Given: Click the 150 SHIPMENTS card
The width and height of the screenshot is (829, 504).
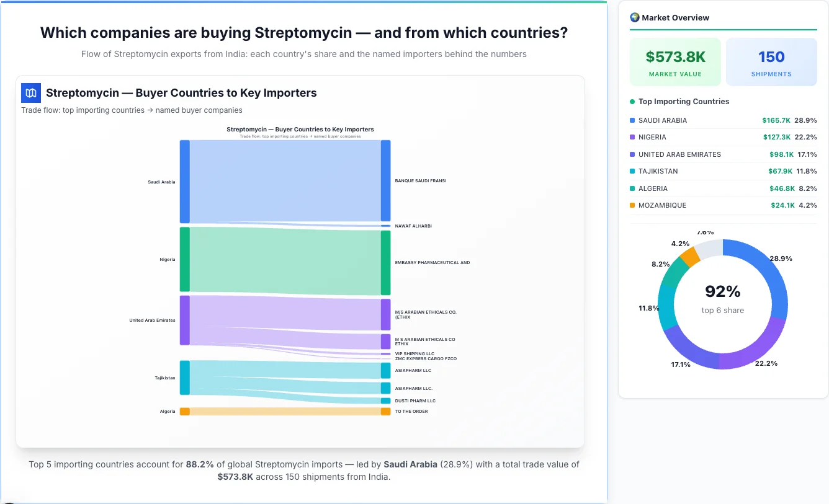Looking at the screenshot, I should [x=771, y=61].
